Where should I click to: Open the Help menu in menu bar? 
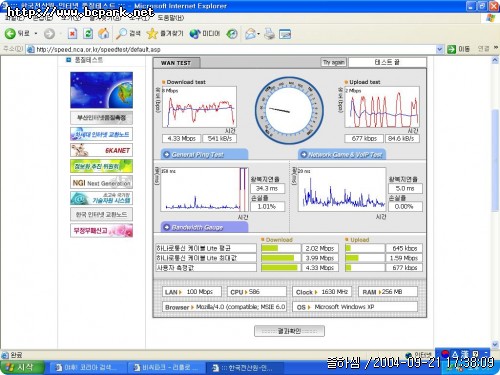(x=171, y=18)
